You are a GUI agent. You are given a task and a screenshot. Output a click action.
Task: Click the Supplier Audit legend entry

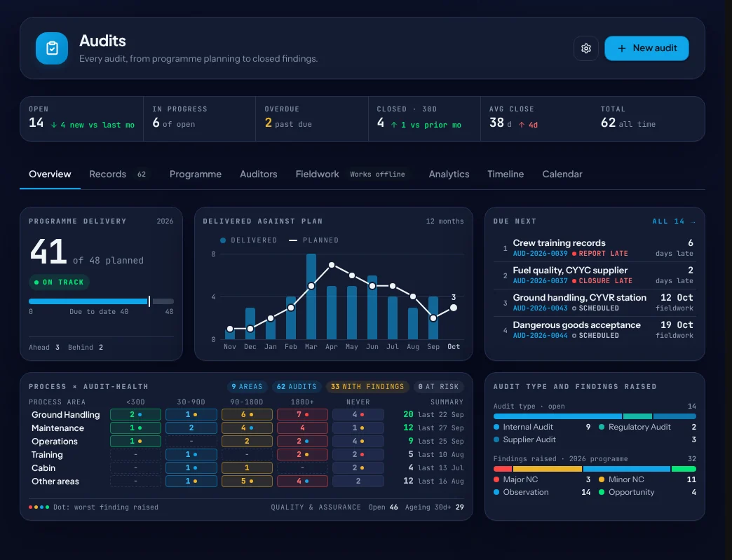click(x=595, y=439)
